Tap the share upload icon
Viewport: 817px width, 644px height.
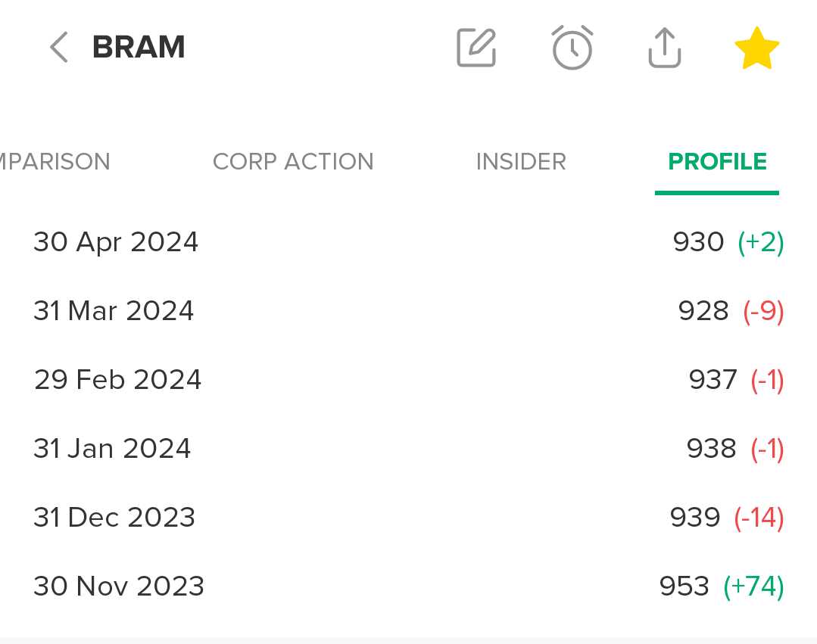pyautogui.click(x=665, y=48)
